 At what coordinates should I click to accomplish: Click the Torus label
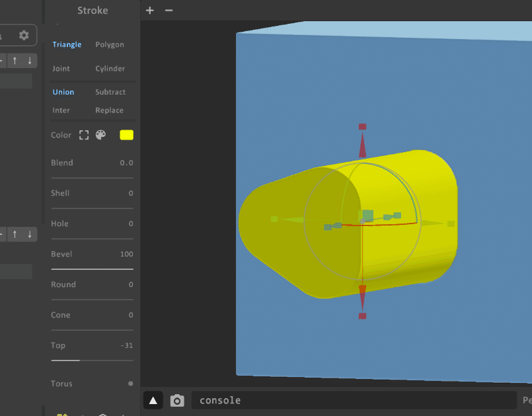click(61, 384)
